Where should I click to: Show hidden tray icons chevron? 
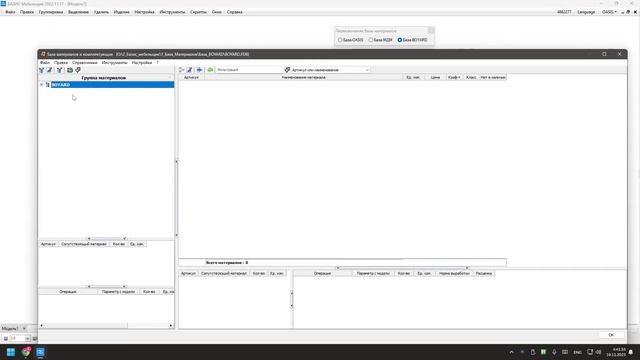[511, 352]
